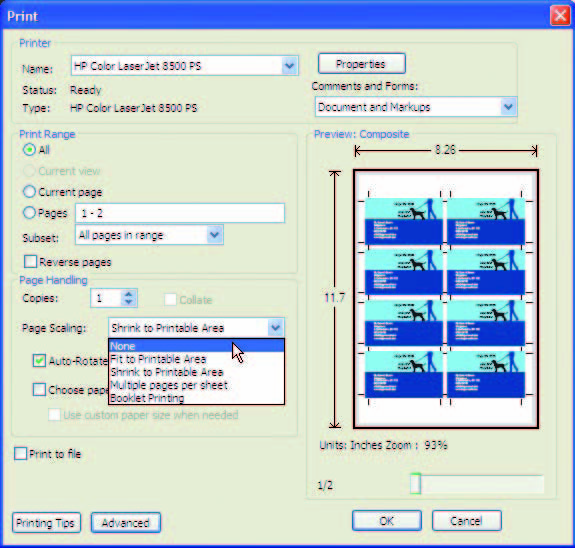Enable the Reverse pages checkbox
The width and height of the screenshot is (575, 548).
coord(30,262)
